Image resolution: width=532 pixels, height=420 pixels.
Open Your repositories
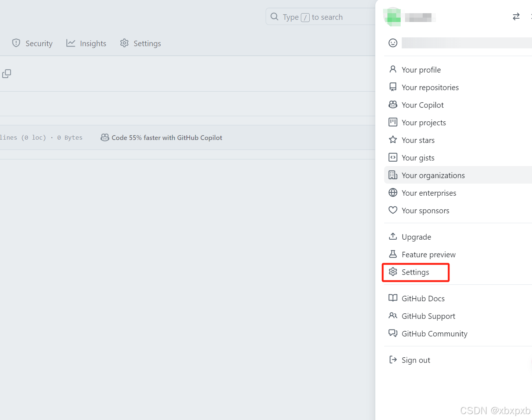click(x=458, y=87)
